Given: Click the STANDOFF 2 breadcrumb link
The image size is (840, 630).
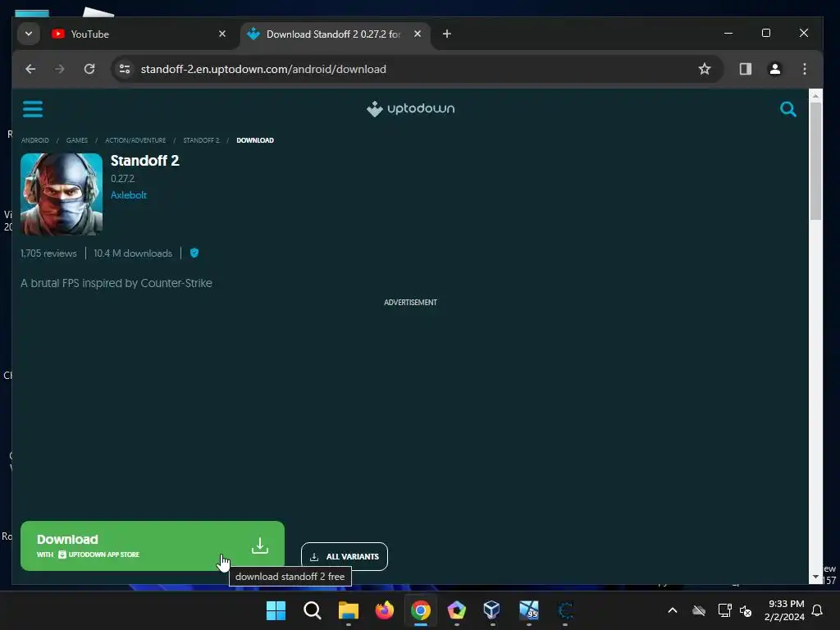Looking at the screenshot, I should point(201,140).
